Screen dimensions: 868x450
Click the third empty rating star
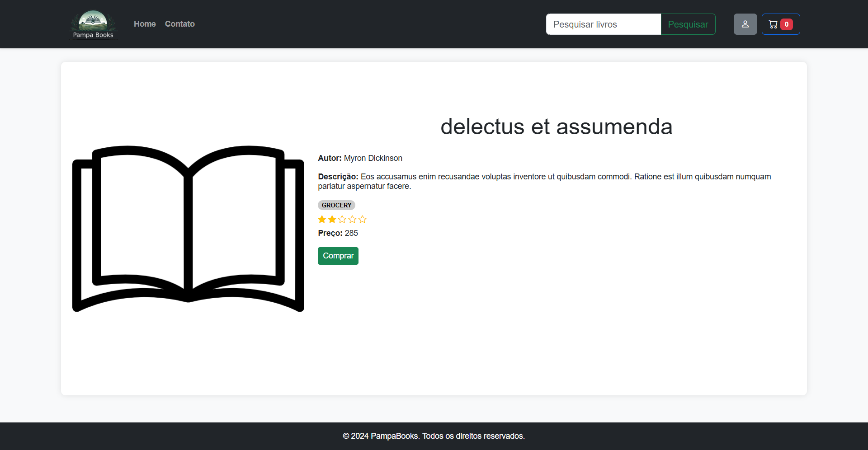343,219
